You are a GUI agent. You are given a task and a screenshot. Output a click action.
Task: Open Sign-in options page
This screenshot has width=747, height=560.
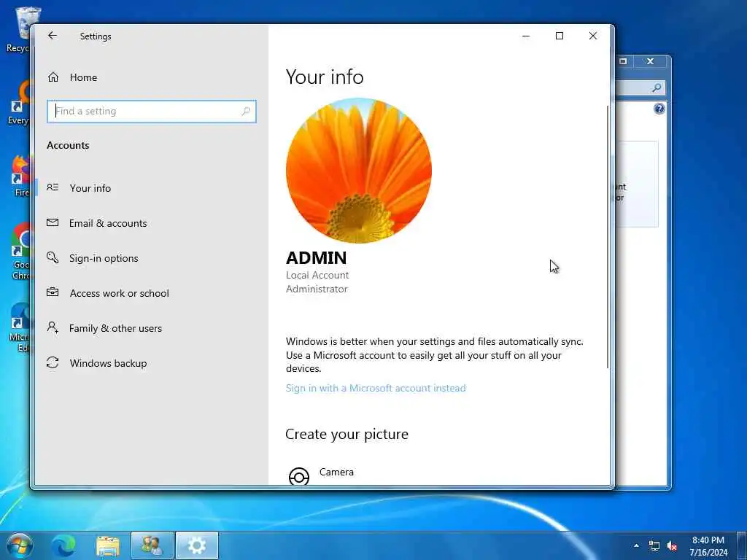pos(104,258)
